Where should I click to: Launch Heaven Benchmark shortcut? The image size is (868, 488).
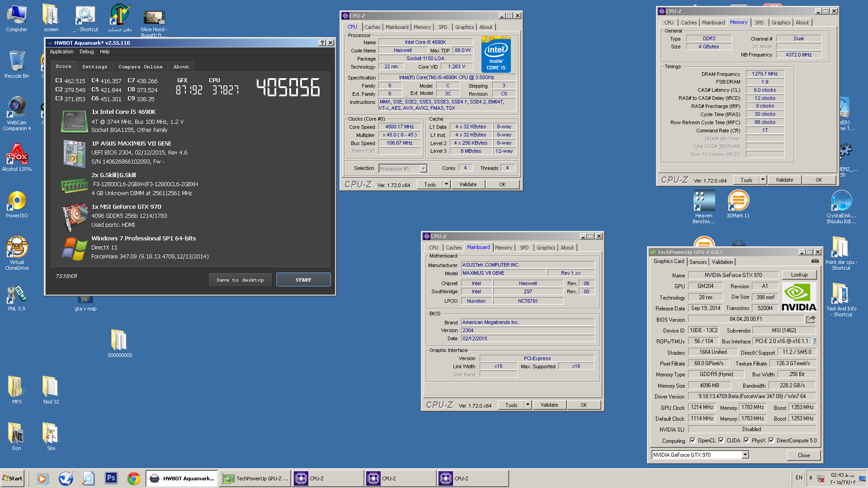(x=704, y=207)
